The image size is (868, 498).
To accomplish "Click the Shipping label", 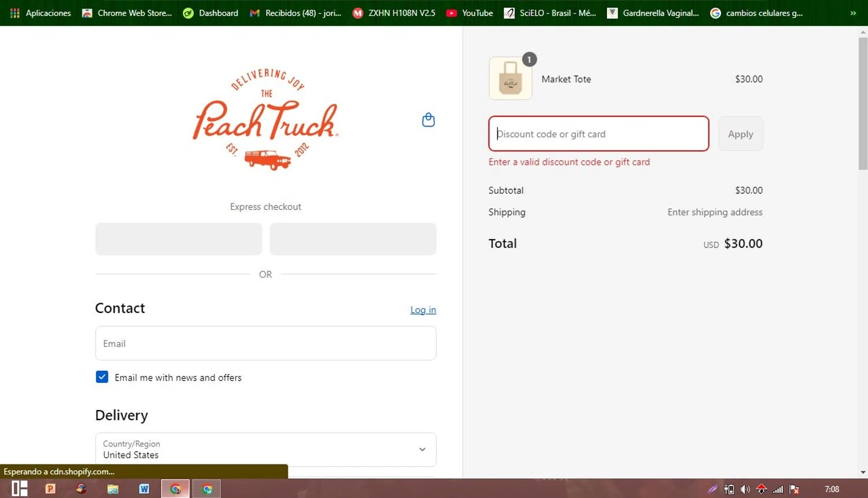I will 507,212.
